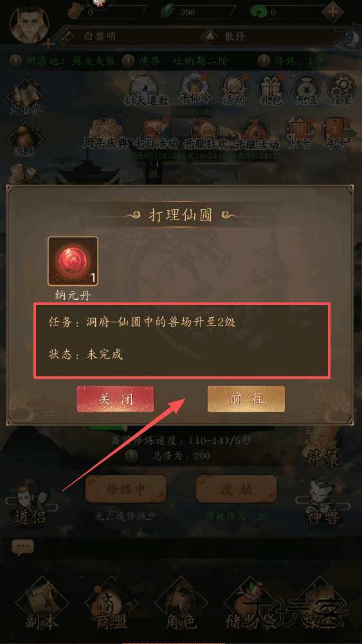Select the 纳元丹 reward item icon

(73, 262)
